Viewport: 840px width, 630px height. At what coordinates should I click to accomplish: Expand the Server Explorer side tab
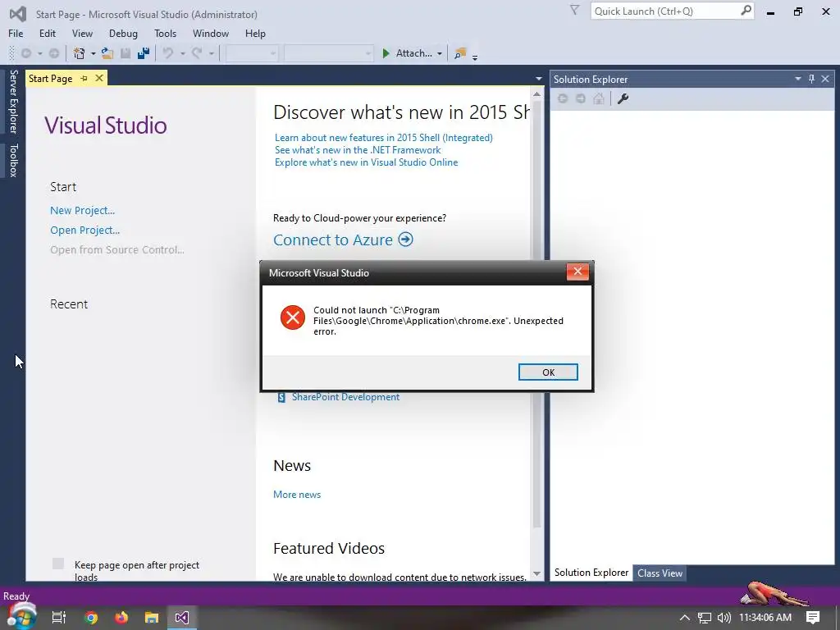[x=13, y=101]
